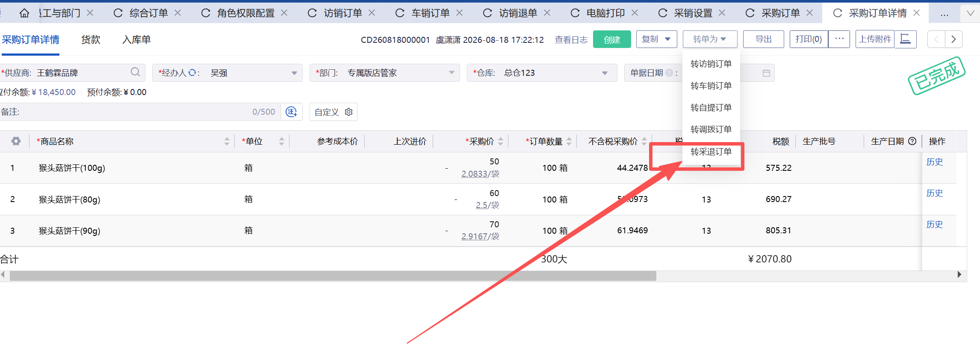Open the 经办人 dropdown showing 吴强
Screen dimensions: 980x363
click(227, 73)
